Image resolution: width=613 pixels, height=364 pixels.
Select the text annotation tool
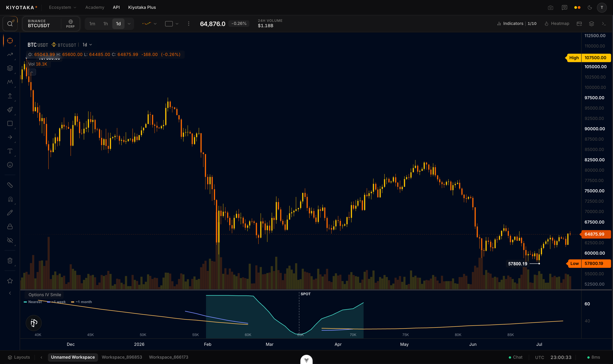(10, 151)
